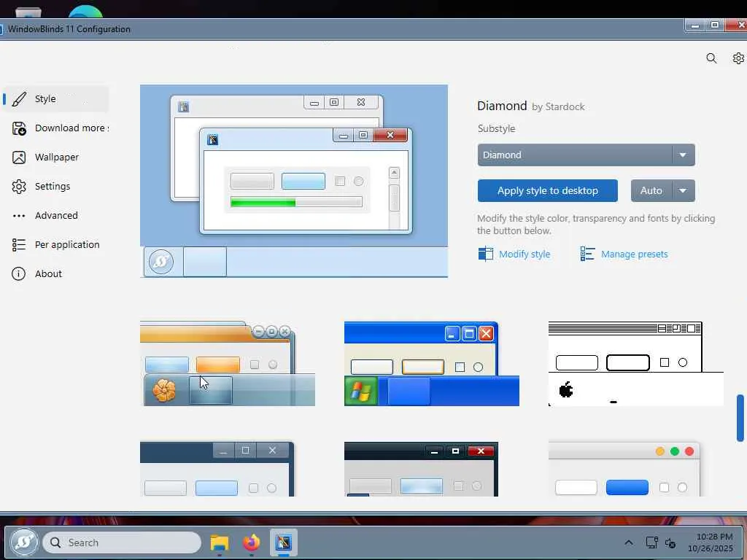Screen dimensions: 747x560
Task: Go to Download more section
Action: (x=56, y=128)
